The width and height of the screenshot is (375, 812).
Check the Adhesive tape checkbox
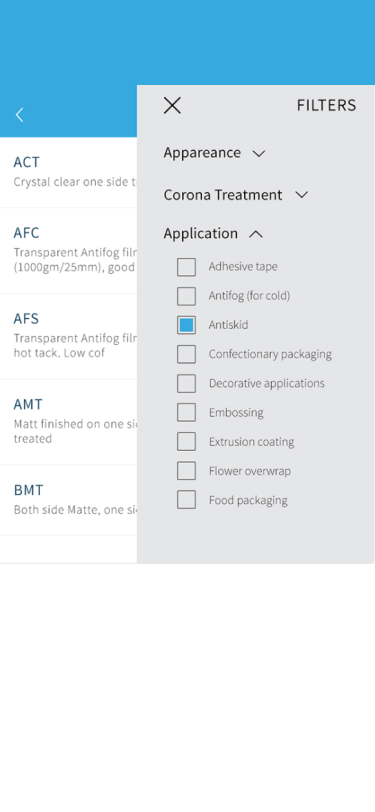tap(186, 267)
